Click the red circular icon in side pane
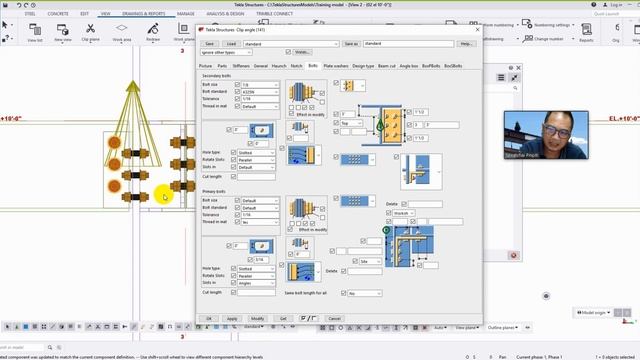Screen dimensions: 640x360 click(513, 256)
